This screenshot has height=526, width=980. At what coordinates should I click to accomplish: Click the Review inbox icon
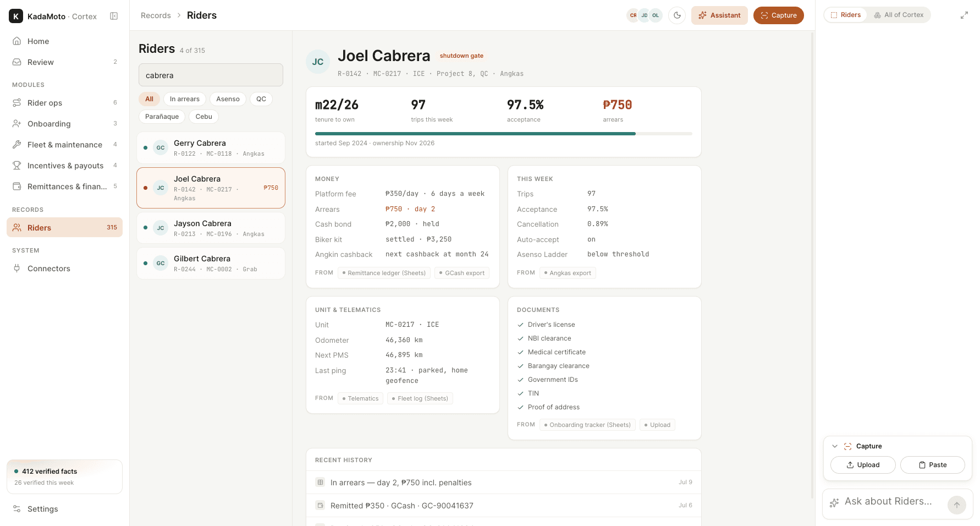coord(17,62)
